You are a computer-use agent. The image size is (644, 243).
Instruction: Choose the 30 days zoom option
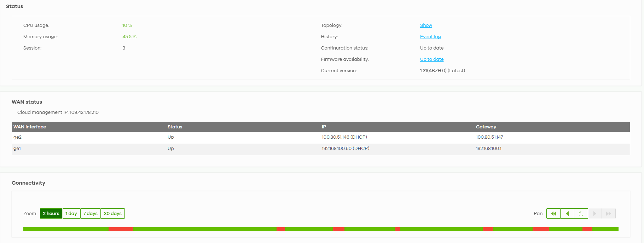(x=112, y=214)
